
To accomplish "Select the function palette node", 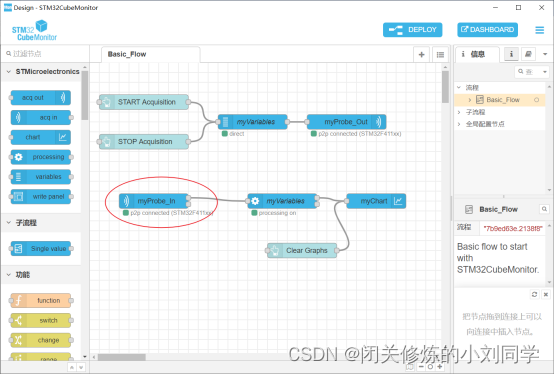I will (x=41, y=301).
